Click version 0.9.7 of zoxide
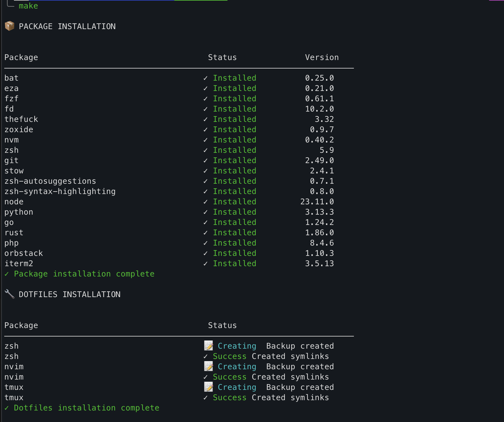Image resolution: width=504 pixels, height=422 pixels. pos(322,129)
